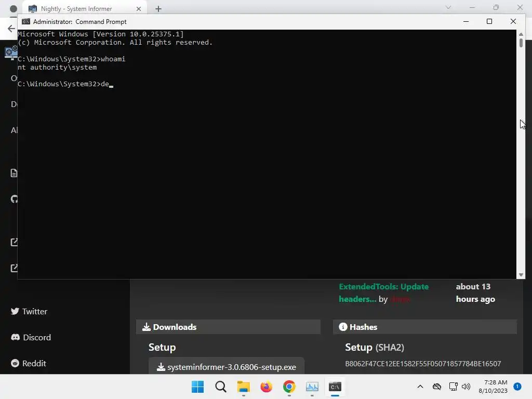Open a new browser tab
Image resolution: width=532 pixels, height=399 pixels.
158,9
